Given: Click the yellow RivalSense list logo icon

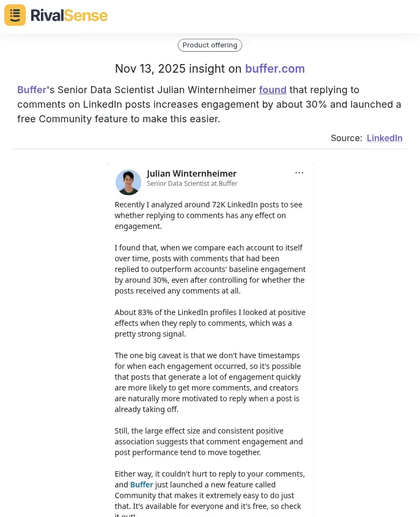Looking at the screenshot, I should 15,15.
